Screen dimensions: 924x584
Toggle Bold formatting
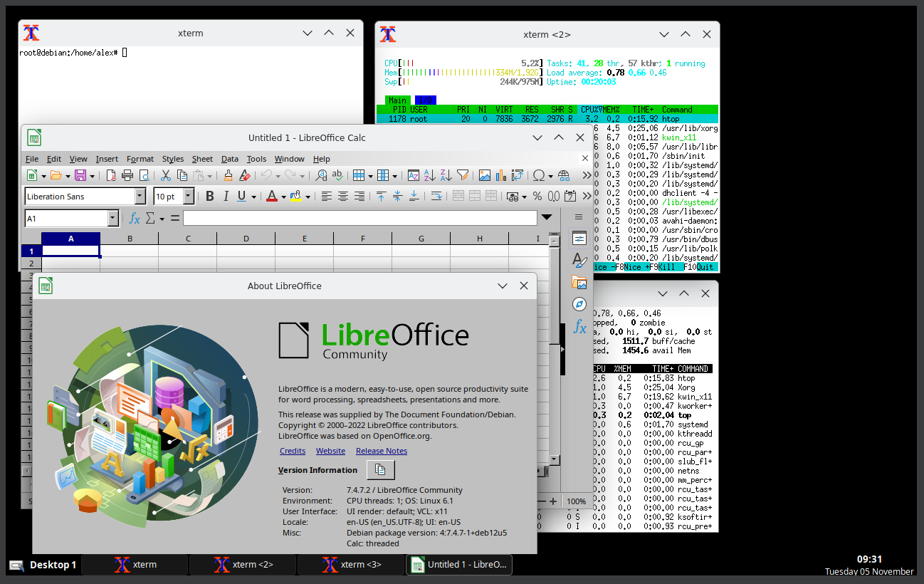[209, 197]
